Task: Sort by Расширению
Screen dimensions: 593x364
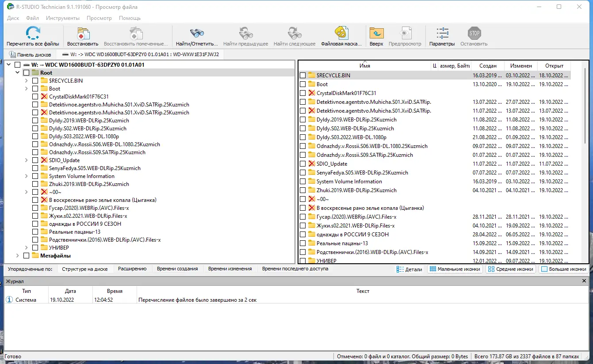Action: [x=132, y=269]
